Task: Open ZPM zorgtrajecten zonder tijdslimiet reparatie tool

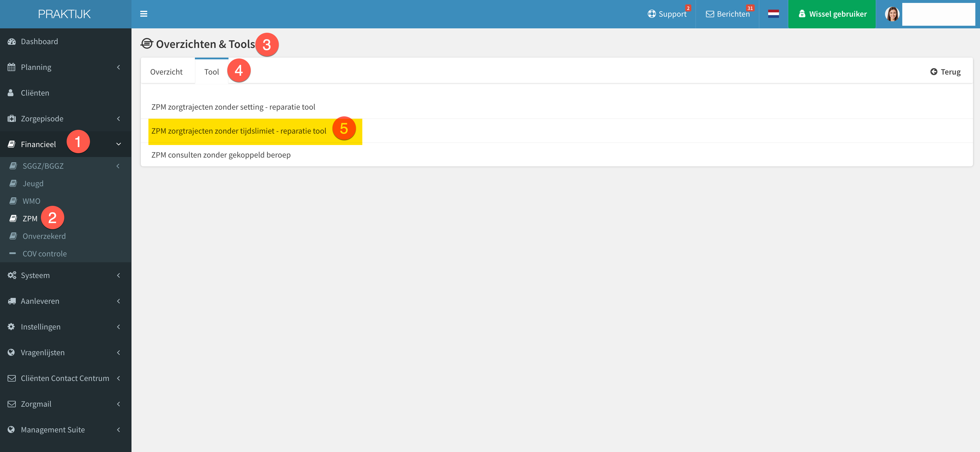Action: coord(239,131)
